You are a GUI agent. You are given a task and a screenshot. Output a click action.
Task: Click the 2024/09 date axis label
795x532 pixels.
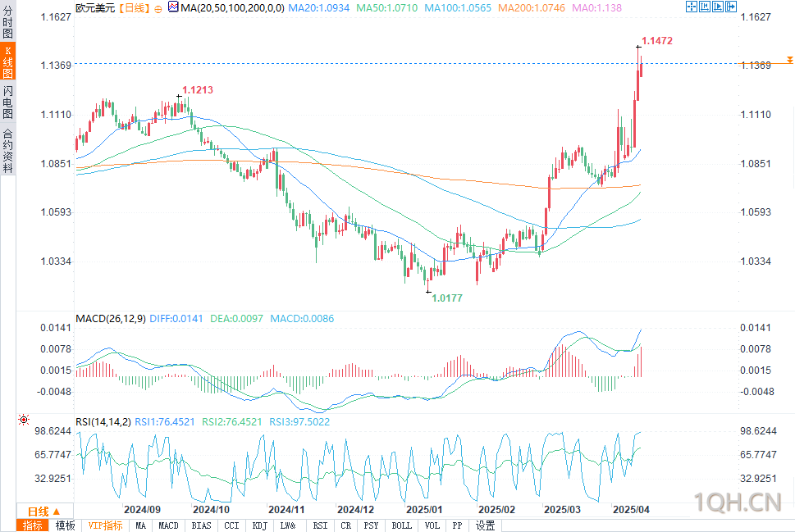coord(142,510)
